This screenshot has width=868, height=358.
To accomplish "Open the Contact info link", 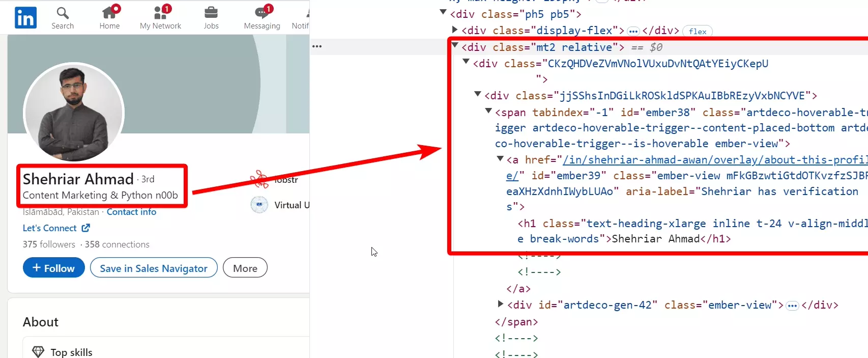I will [131, 212].
